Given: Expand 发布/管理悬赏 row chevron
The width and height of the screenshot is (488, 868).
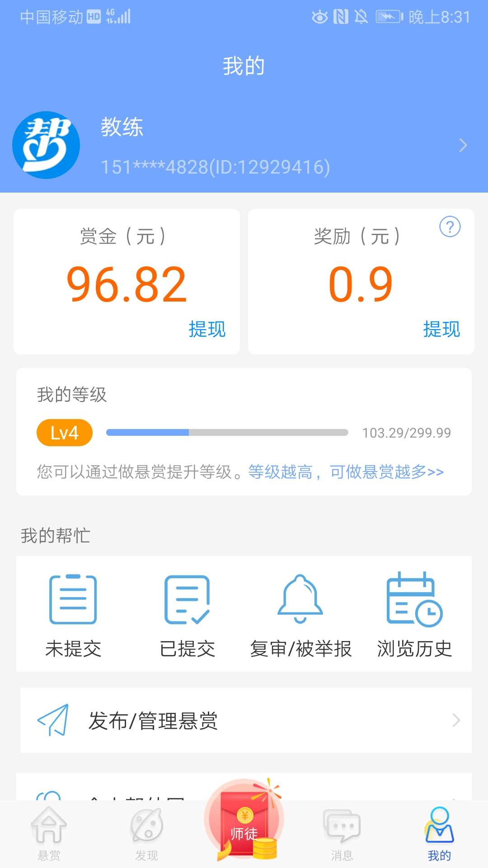Looking at the screenshot, I should 456,720.
